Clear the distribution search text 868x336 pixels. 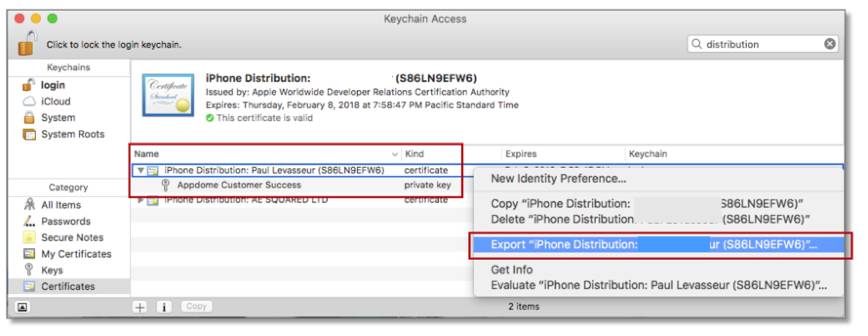pyautogui.click(x=829, y=44)
